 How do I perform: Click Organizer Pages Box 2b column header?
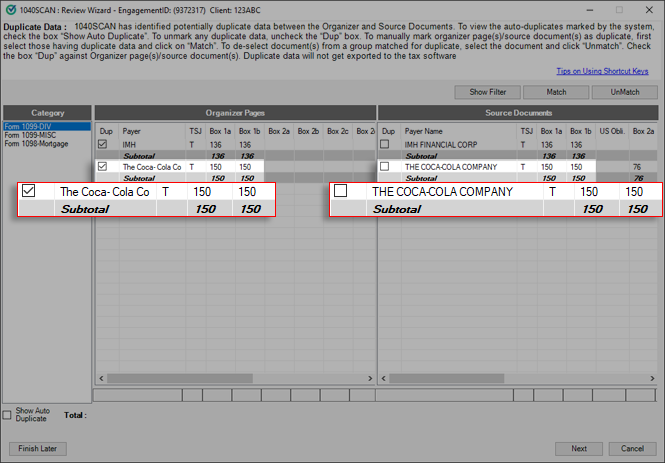click(308, 131)
